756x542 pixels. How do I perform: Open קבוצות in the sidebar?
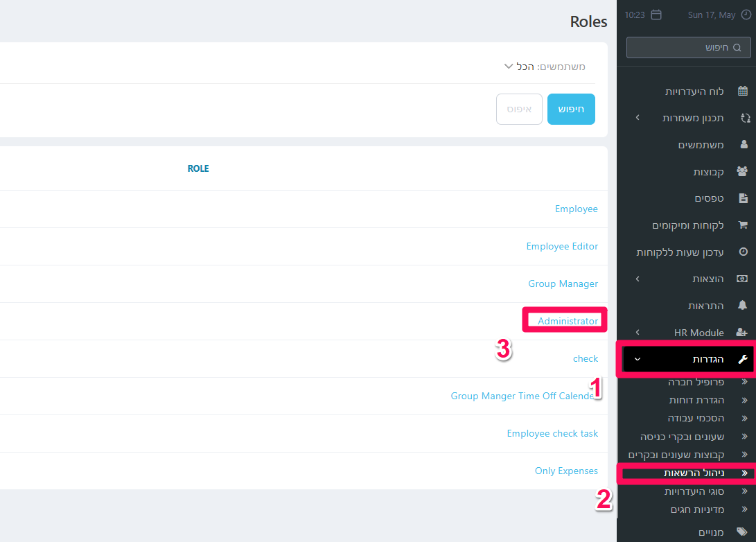click(708, 172)
